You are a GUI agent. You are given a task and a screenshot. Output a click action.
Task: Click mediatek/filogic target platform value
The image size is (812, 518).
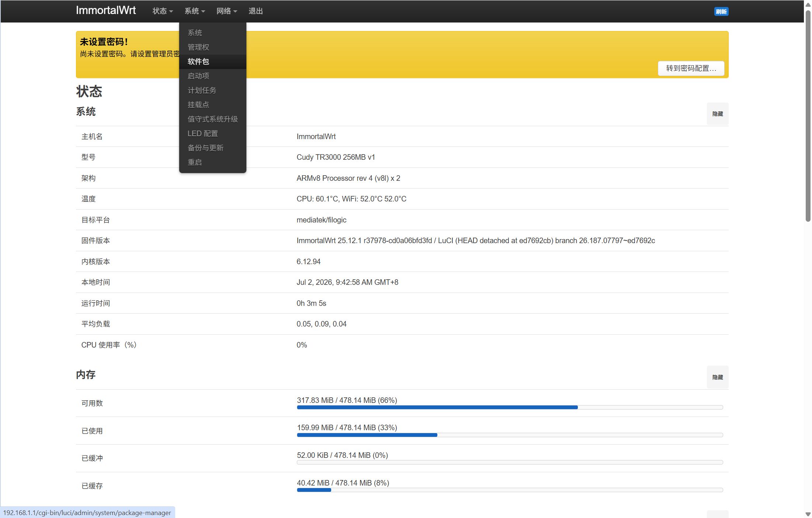coord(321,220)
